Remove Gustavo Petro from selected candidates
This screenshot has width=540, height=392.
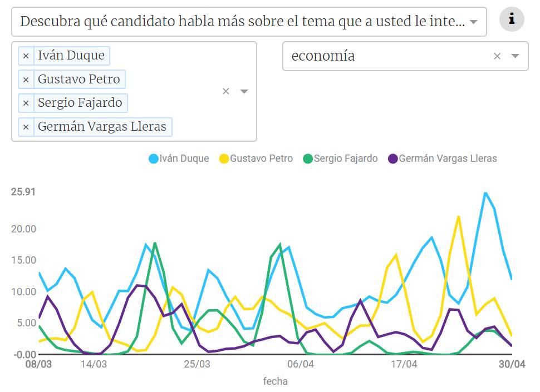pyautogui.click(x=26, y=80)
